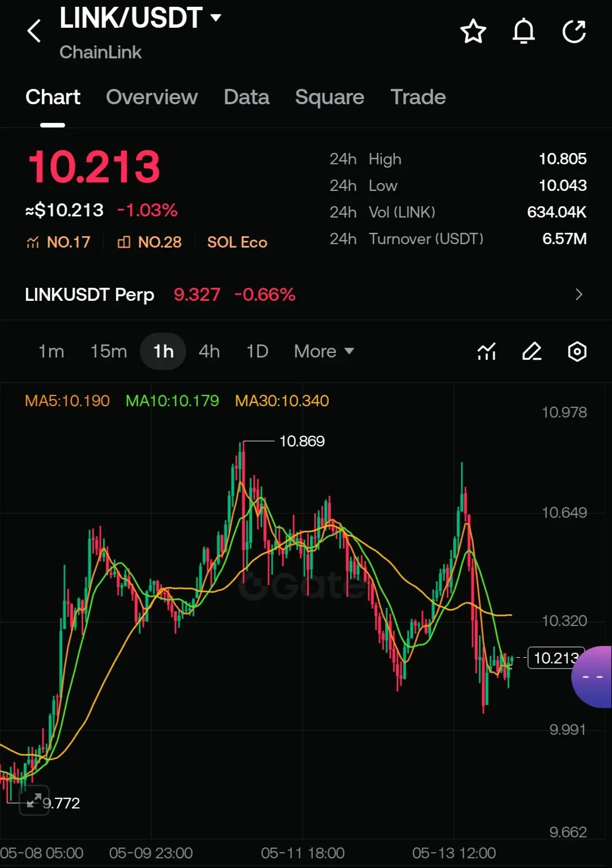Viewport: 612px width, 868px height.
Task: Open the NO.28 ranking tag
Action: (150, 242)
